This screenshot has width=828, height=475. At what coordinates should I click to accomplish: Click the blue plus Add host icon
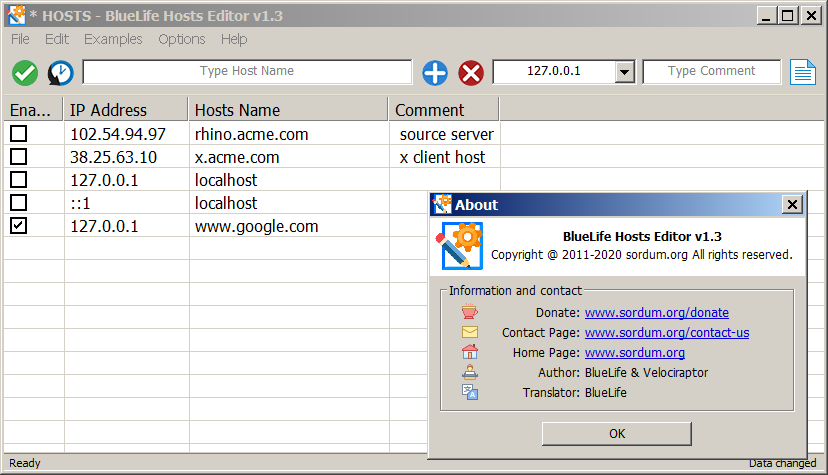tap(435, 73)
